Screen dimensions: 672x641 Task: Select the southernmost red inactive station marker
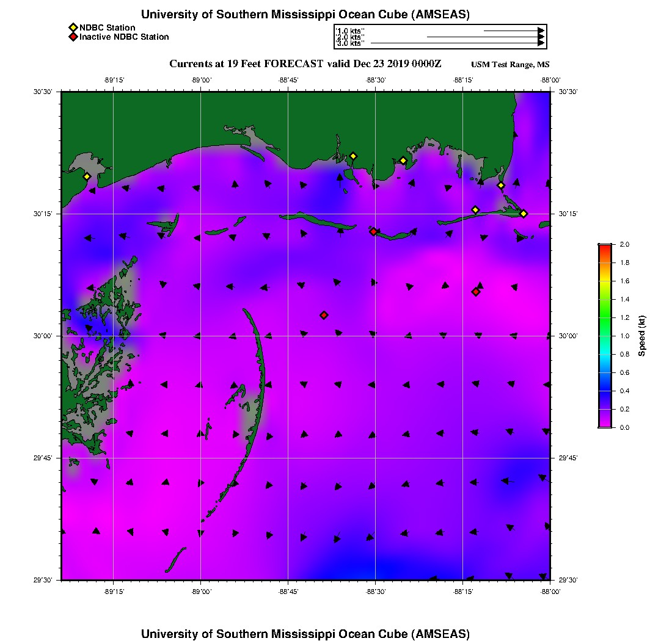point(324,315)
